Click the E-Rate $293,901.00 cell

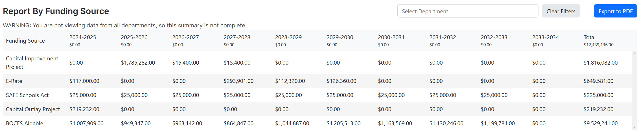238,81
